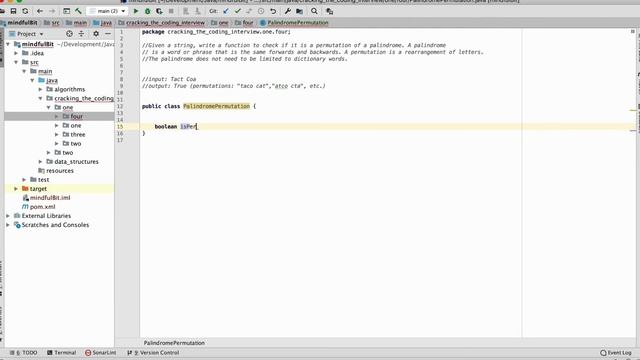Click PalindromePermutation breadcrumb in navigation bar
Viewport: 640px width, 360px height.
click(294, 23)
